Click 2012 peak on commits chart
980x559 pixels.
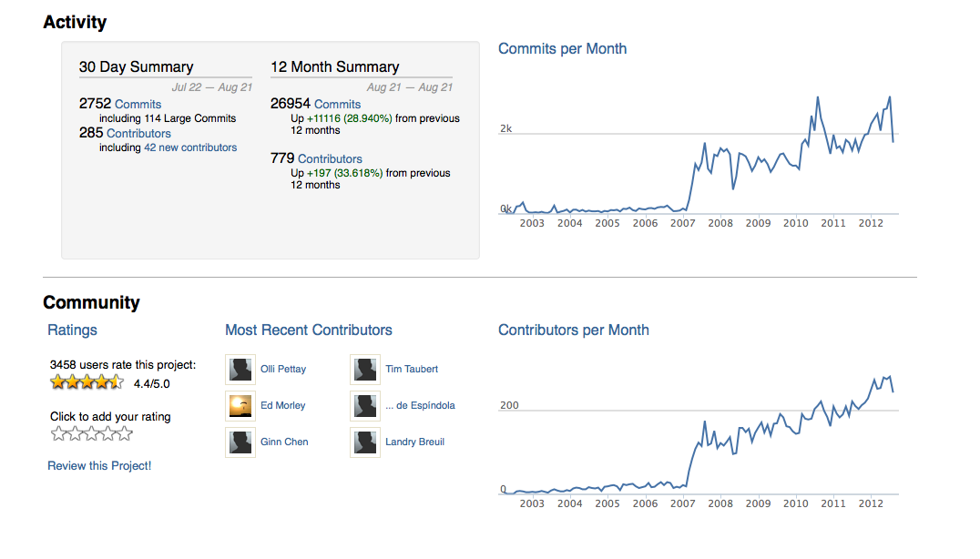pyautogui.click(x=889, y=97)
